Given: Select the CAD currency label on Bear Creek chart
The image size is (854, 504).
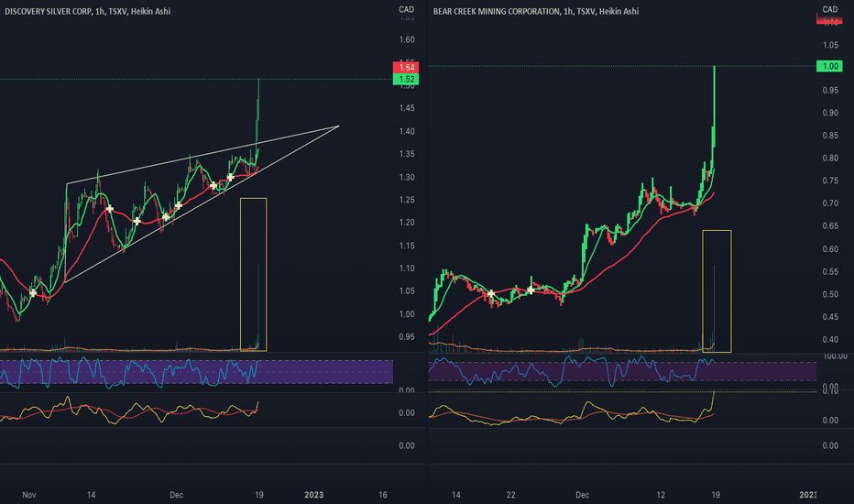Looking at the screenshot, I should pyautogui.click(x=830, y=9).
